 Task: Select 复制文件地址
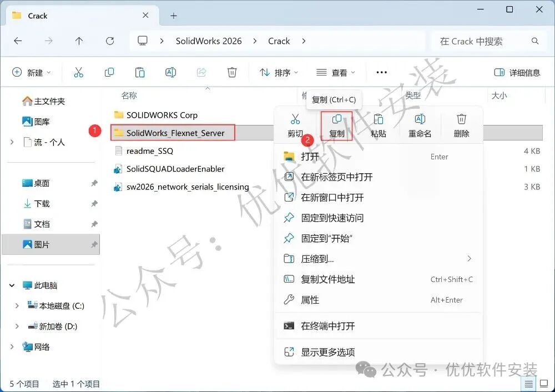pos(379,279)
